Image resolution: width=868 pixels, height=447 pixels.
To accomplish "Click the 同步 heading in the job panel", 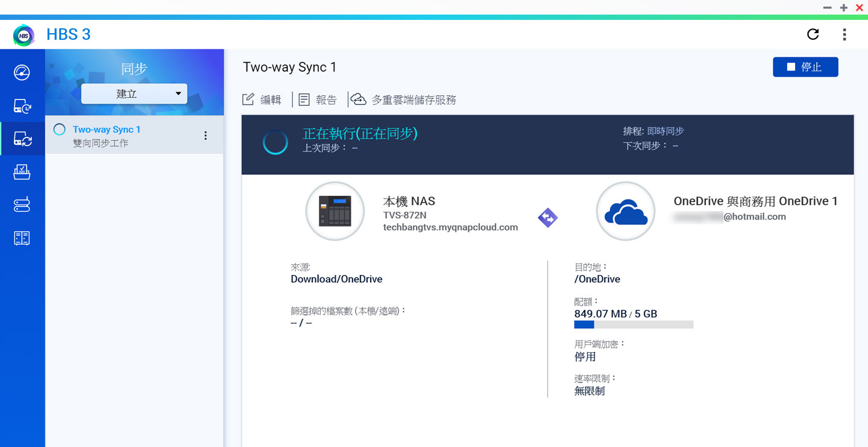I will tap(134, 69).
